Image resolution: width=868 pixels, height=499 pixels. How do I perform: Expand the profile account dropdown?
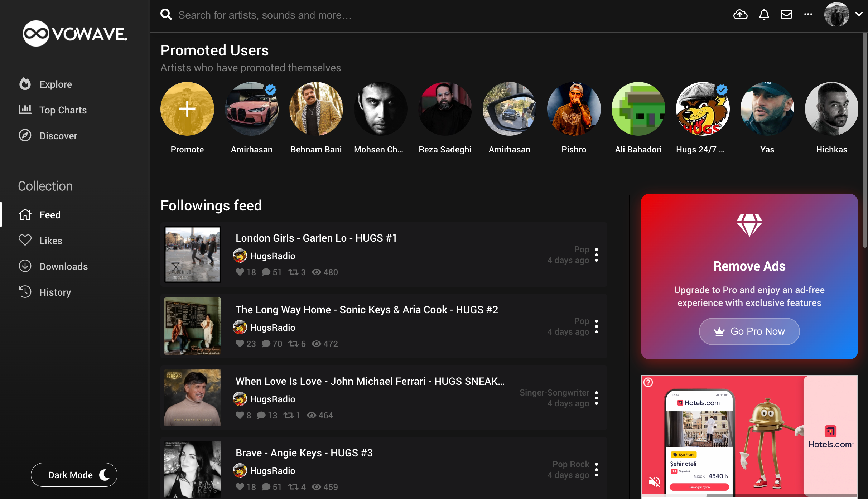(x=859, y=14)
